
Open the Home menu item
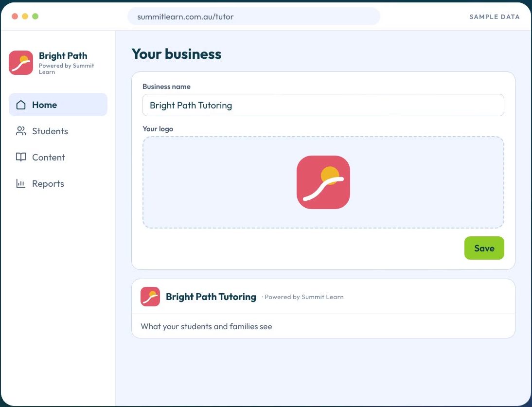tap(58, 105)
